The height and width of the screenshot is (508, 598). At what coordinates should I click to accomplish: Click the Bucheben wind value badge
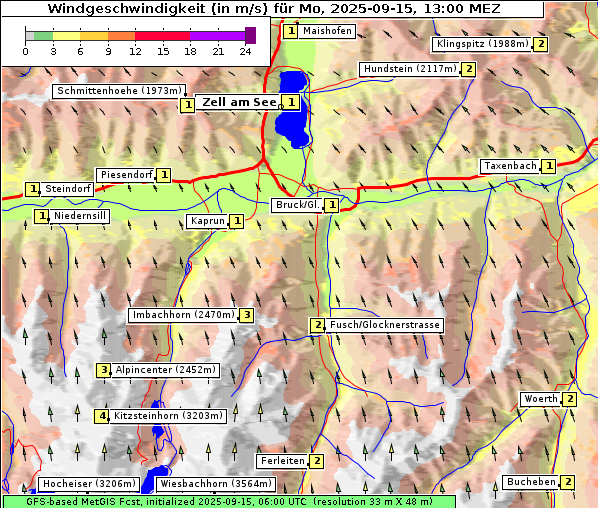[568, 482]
